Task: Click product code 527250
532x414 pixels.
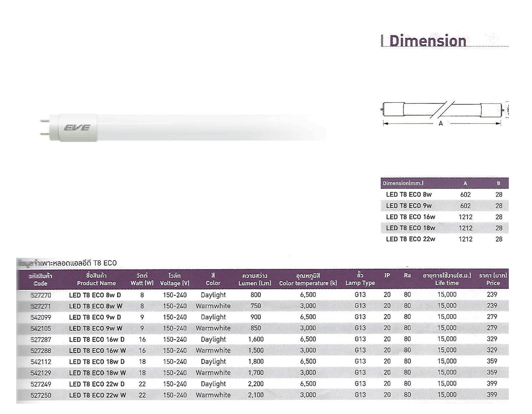Action: point(41,395)
